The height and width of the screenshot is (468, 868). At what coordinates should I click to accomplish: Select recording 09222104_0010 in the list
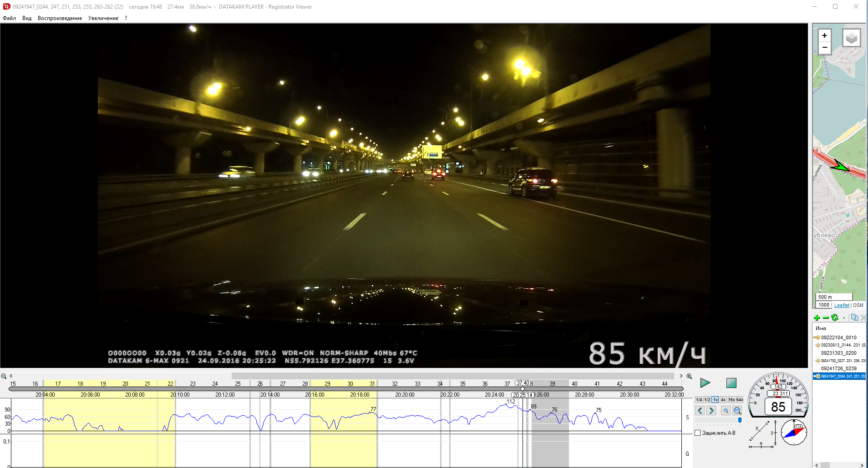[838, 337]
